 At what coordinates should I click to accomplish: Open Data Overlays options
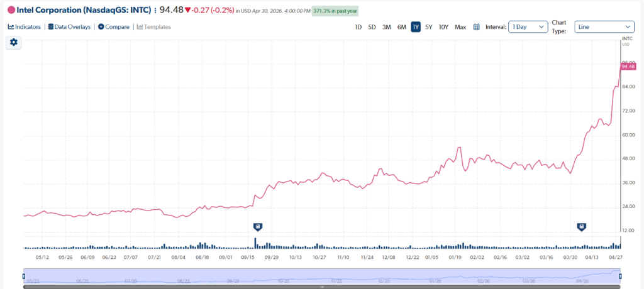tap(69, 26)
